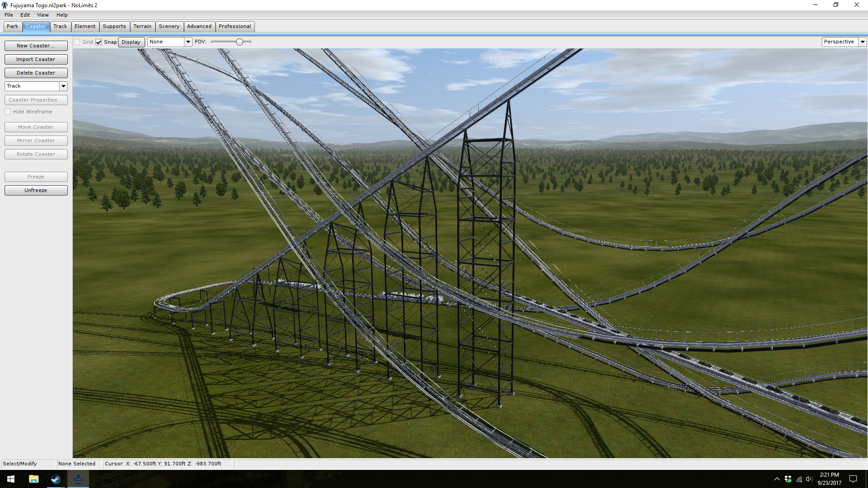Open File Explorer in taskbar
Viewport: 868px width, 488px height.
coord(33,479)
